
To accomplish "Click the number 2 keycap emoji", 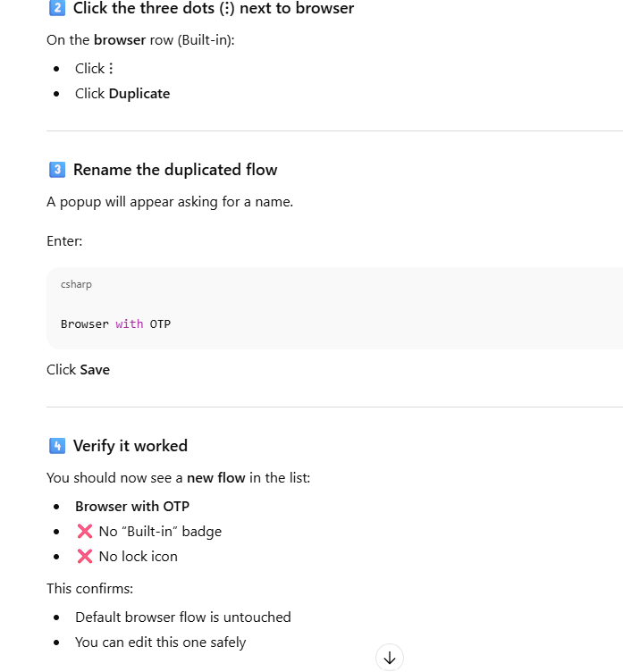I will 56,9.
